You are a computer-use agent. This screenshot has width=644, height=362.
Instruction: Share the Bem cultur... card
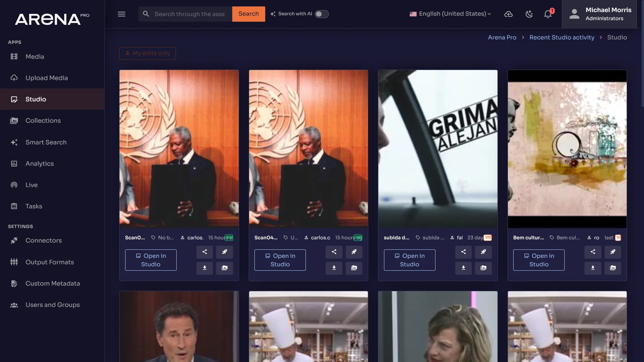point(593,252)
